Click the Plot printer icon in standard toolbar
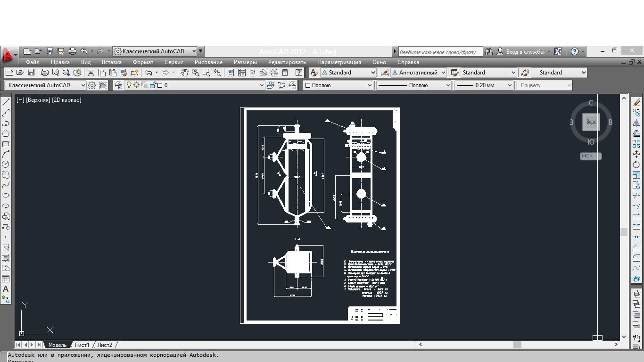This screenshot has width=644, height=362. pyautogui.click(x=45, y=73)
